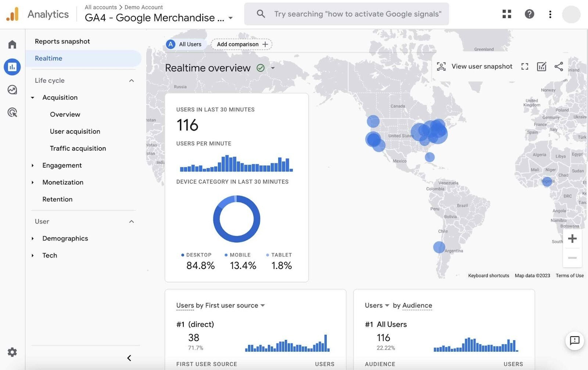Click View user snapshot text
Viewport: 588px width, 370px height.
coord(482,67)
